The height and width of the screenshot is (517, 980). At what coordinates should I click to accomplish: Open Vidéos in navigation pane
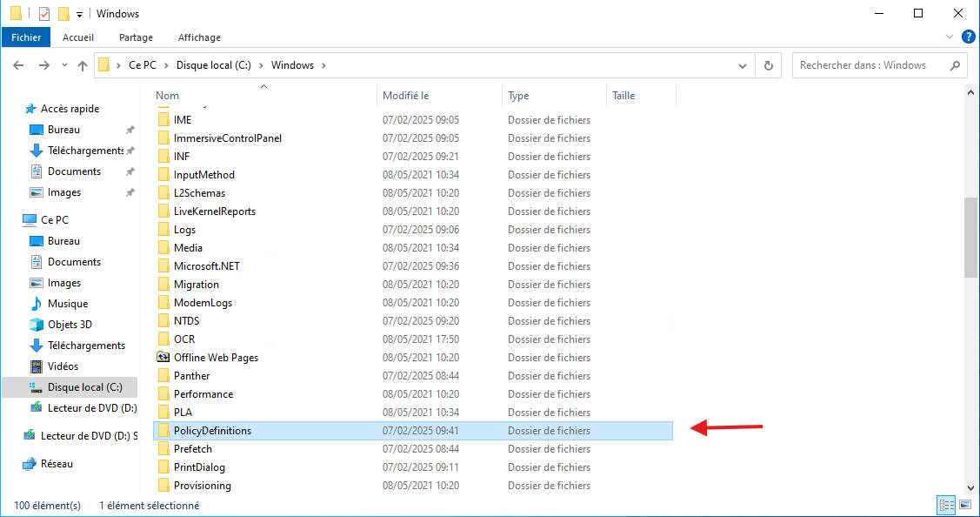pyautogui.click(x=63, y=366)
